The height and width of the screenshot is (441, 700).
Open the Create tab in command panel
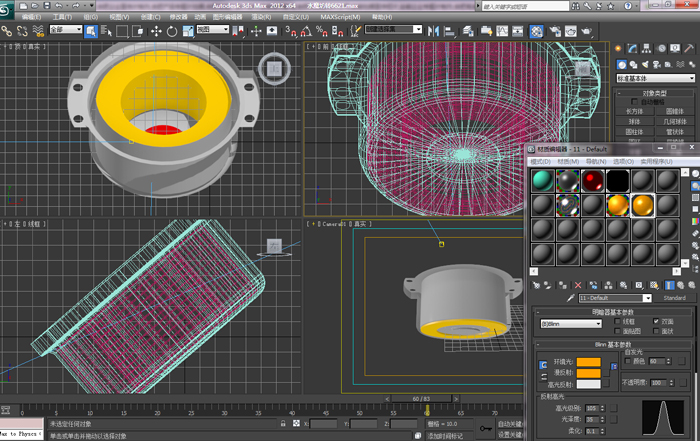click(620, 48)
